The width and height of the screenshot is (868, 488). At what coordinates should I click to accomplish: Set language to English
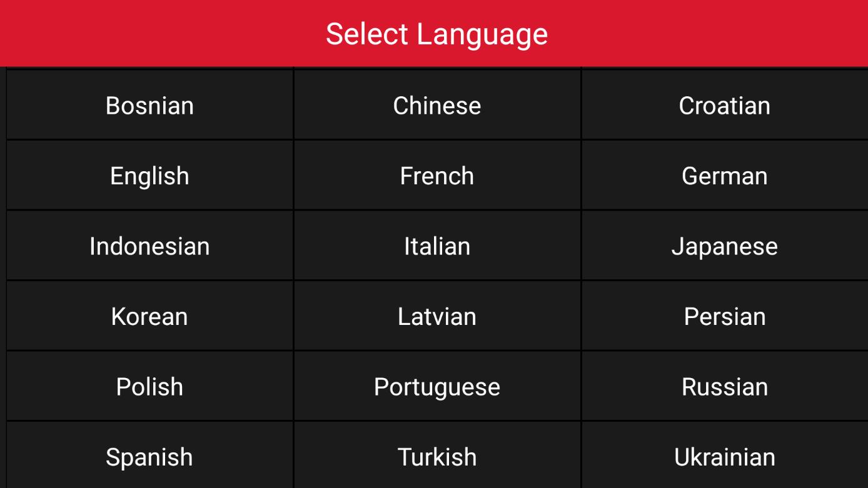coord(149,176)
